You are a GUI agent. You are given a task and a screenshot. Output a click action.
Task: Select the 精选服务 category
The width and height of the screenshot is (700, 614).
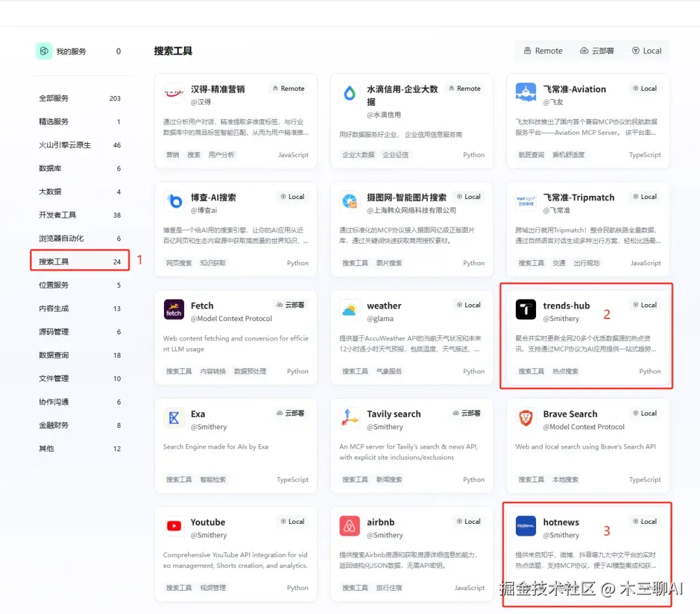tap(80, 121)
